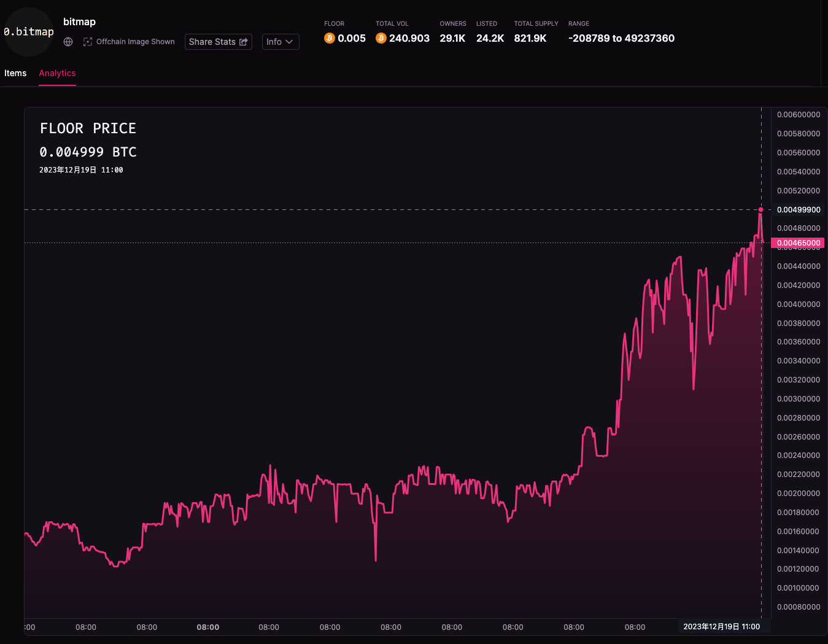This screenshot has width=828, height=644.
Task: Click the 0.00499900 crosshair price label
Action: pos(798,210)
